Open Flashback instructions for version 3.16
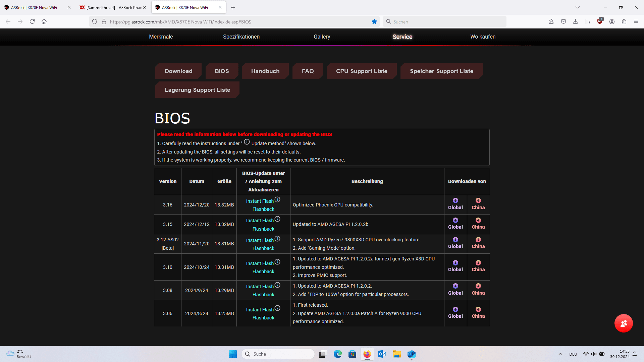Screen dimensions: 644x362 tap(263, 209)
